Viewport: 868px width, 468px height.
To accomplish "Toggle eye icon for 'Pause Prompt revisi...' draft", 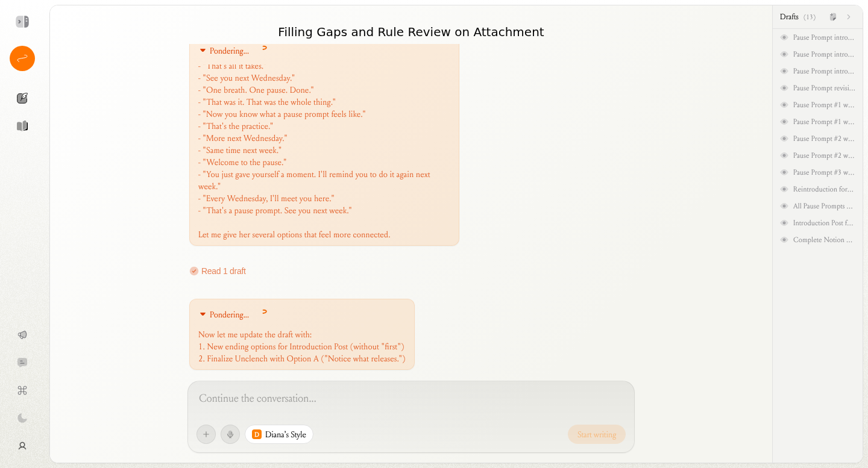I will tap(784, 88).
